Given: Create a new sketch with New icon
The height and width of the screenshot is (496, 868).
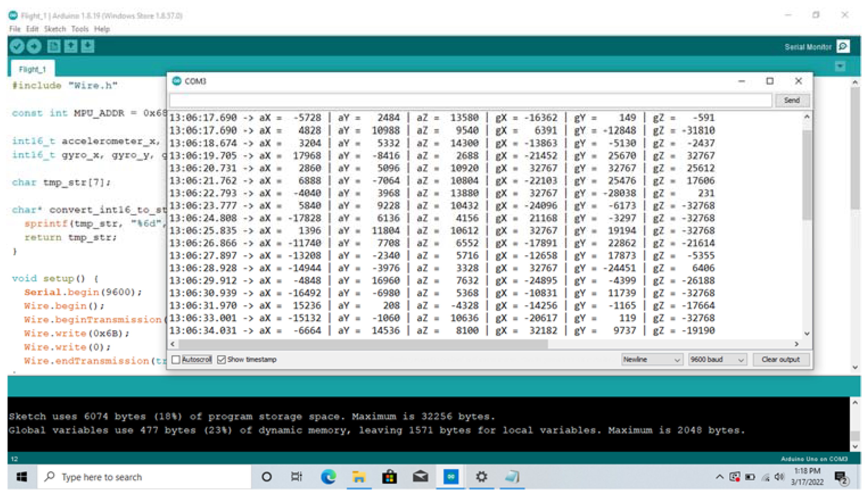Looking at the screenshot, I should [53, 46].
